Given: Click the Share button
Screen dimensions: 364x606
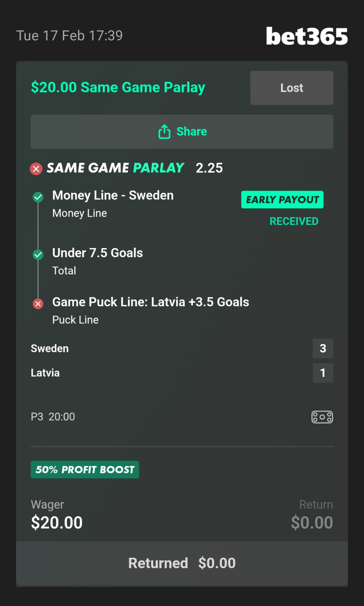Looking at the screenshot, I should (182, 132).
